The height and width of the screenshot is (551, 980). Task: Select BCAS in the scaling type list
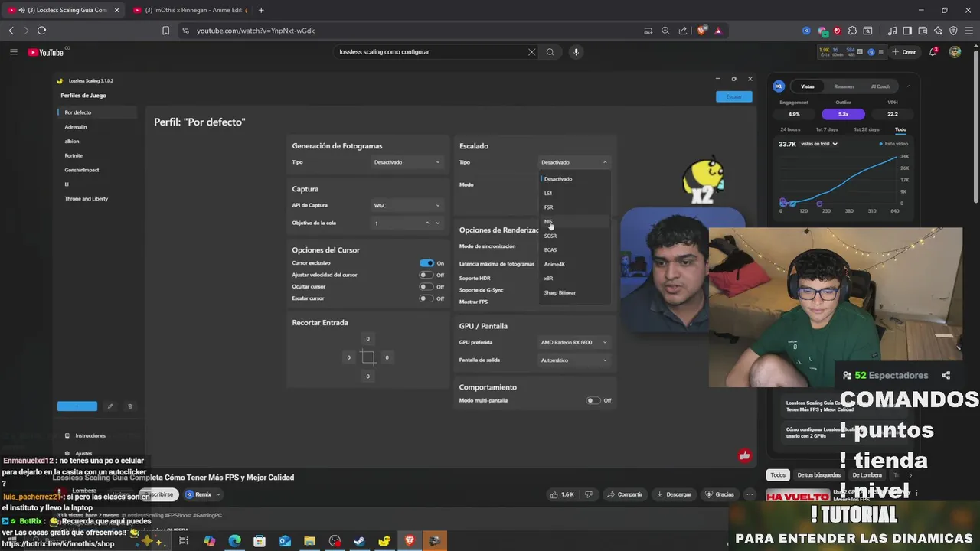tap(575, 250)
